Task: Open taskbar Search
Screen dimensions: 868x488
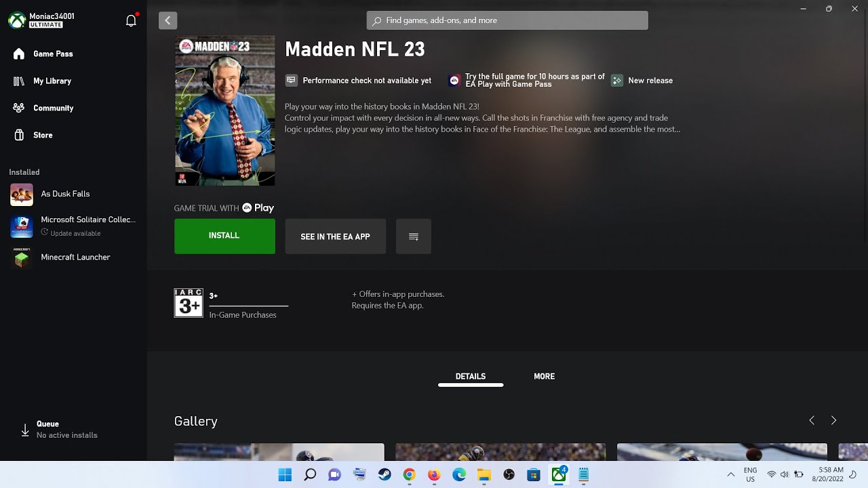Action: tap(310, 475)
